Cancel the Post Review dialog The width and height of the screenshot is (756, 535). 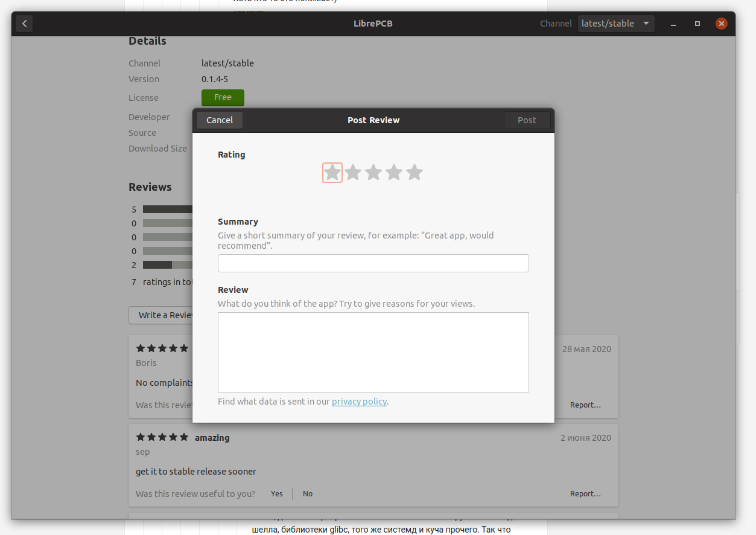[220, 120]
